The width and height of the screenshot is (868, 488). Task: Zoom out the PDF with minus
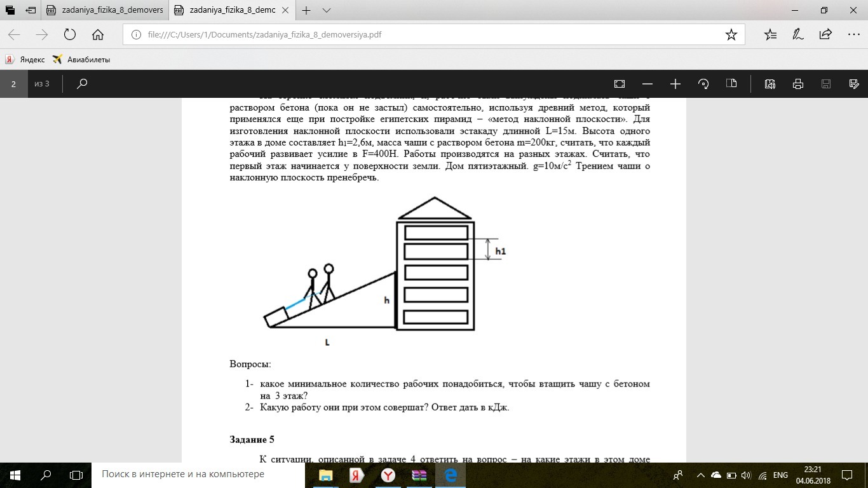point(647,84)
